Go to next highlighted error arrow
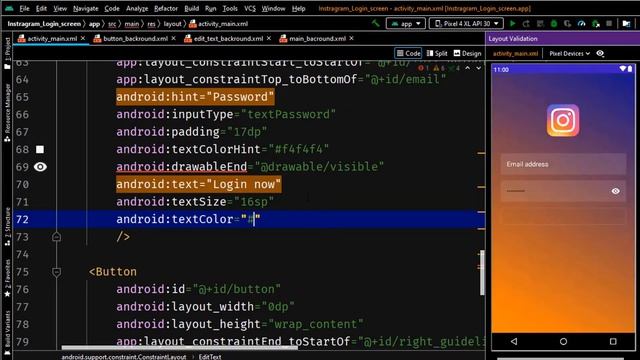The height and width of the screenshot is (360, 640). pos(478,68)
